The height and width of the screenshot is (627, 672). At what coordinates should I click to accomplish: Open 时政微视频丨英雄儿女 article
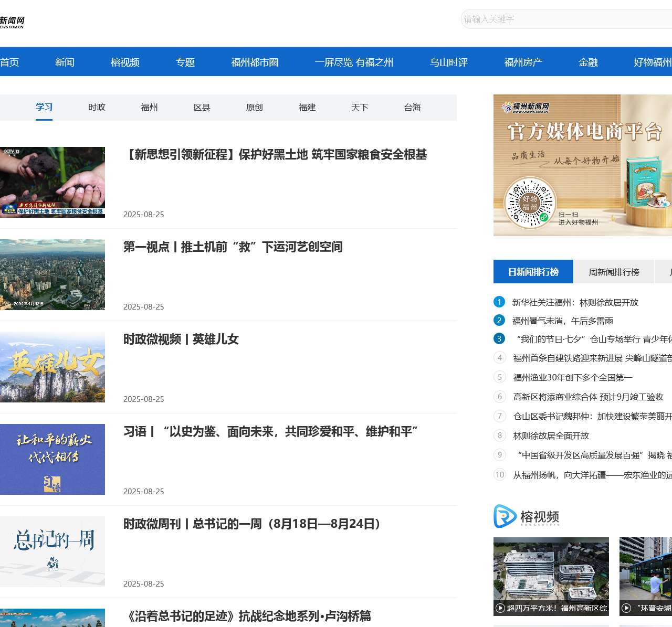(x=180, y=339)
